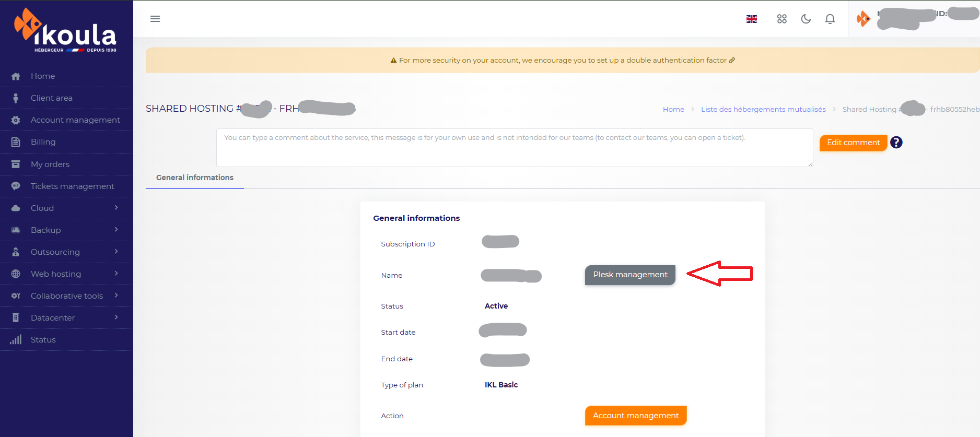Viewport: 980px width, 437px height.
Task: Select the General informations tab
Action: [195, 178]
